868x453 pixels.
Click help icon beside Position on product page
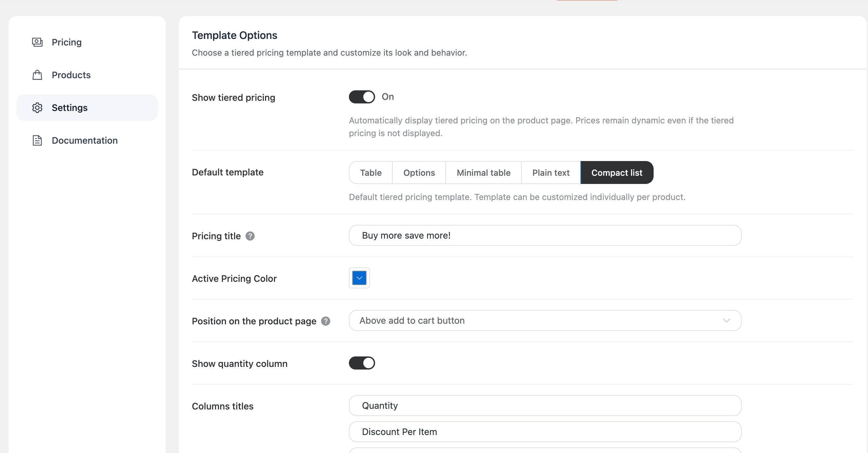(325, 321)
